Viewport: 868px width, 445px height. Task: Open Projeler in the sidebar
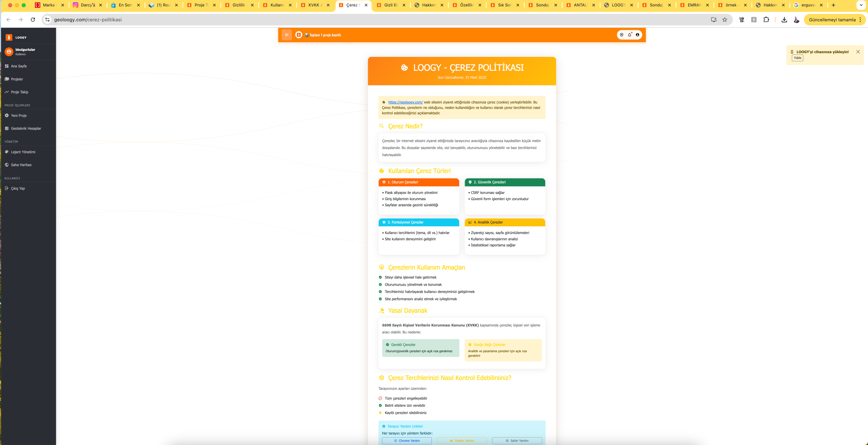(17, 79)
